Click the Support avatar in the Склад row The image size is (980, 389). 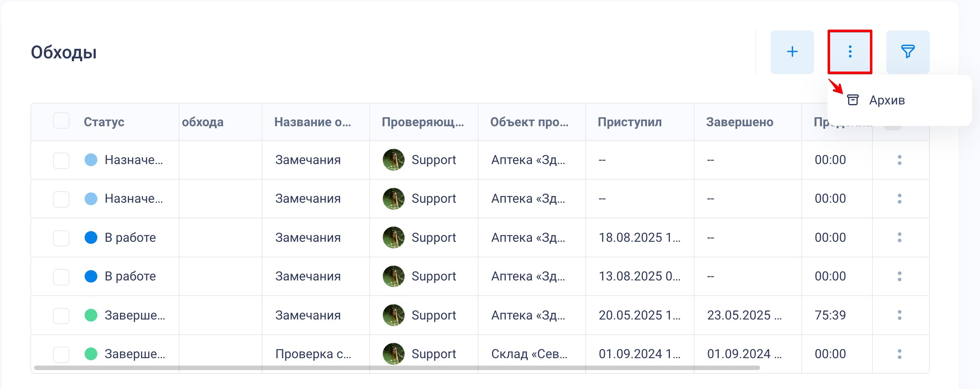[393, 354]
